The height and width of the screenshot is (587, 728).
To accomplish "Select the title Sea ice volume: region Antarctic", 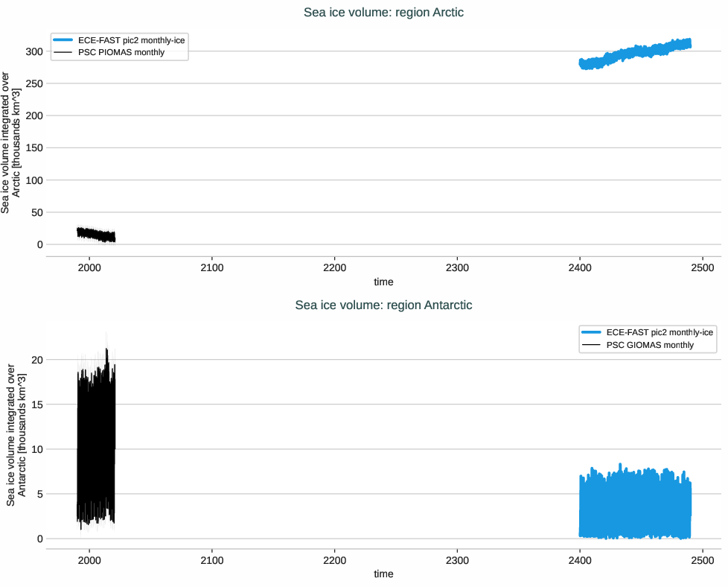I will tap(383, 305).
